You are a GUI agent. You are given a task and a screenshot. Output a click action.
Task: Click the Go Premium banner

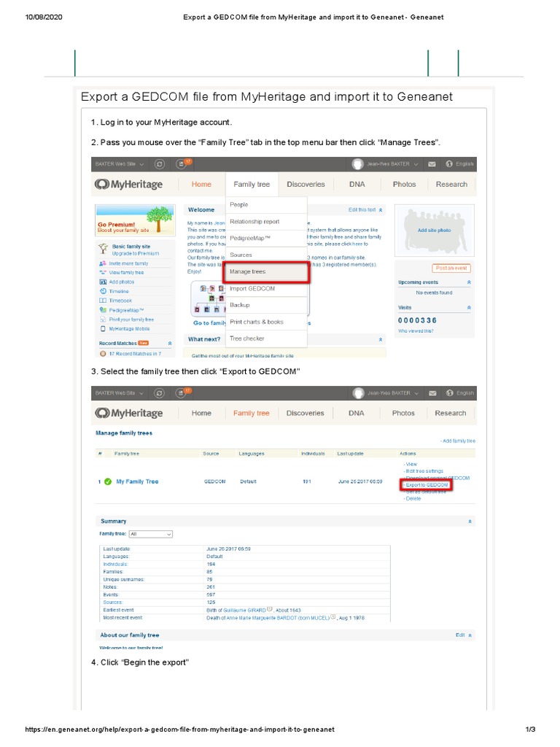(x=135, y=220)
